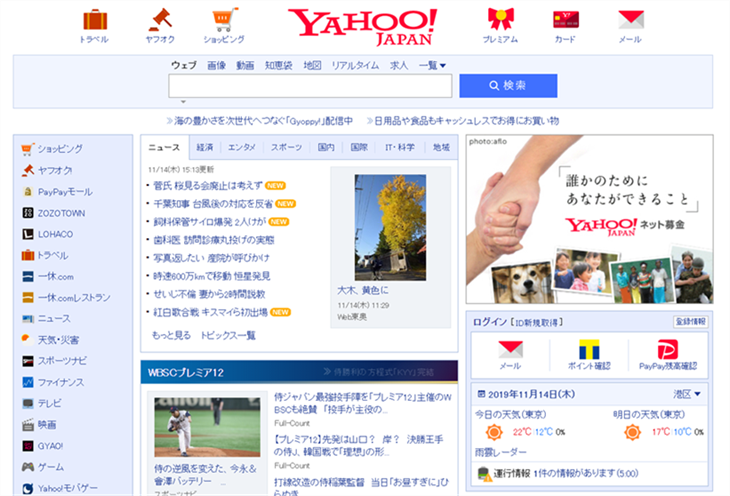
Task: Open the ヤフオク gavel icon in header
Action: [x=160, y=20]
